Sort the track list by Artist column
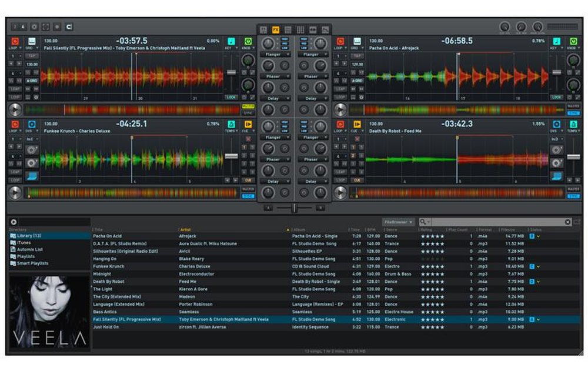The width and height of the screenshot is (588, 371). point(186,229)
